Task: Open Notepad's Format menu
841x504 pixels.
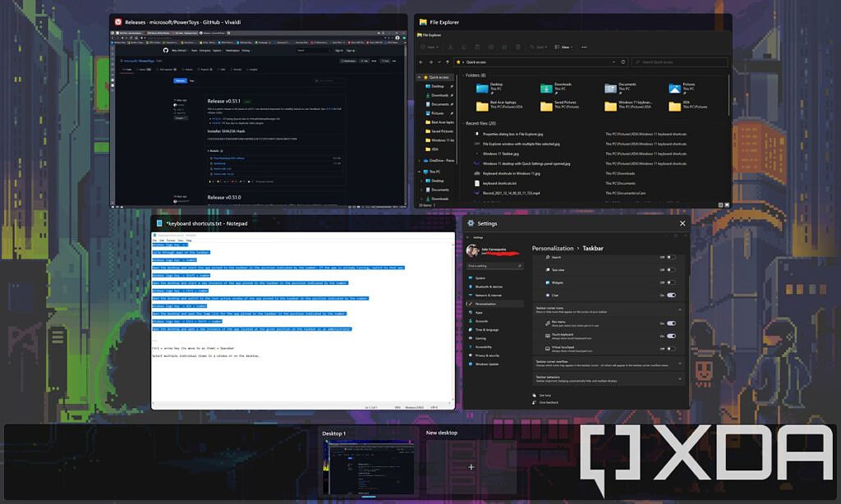Action: (170, 241)
